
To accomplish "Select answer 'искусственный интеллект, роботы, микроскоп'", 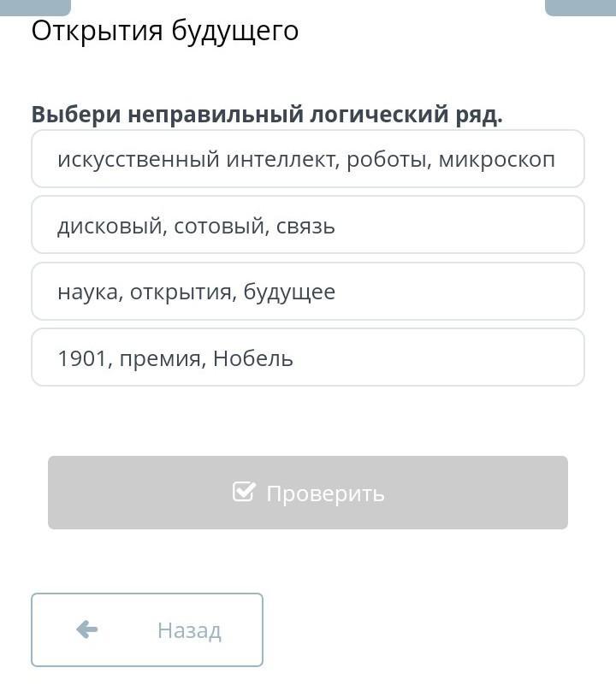I will (x=308, y=159).
